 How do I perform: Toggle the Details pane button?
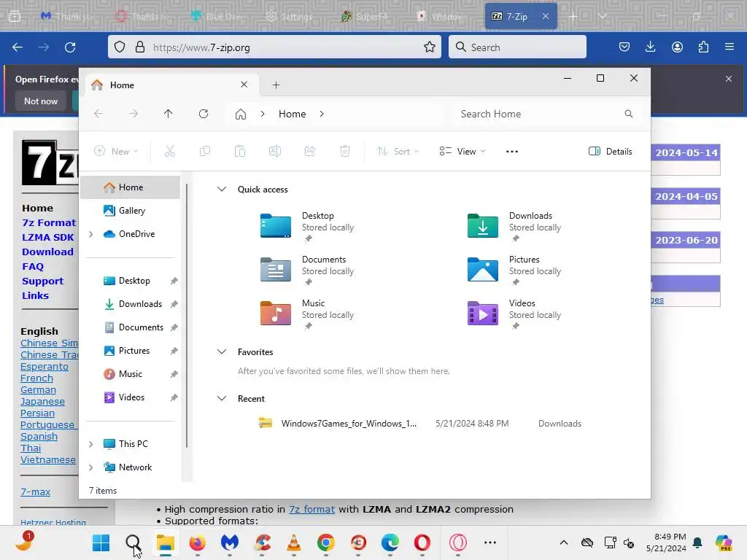click(x=611, y=152)
